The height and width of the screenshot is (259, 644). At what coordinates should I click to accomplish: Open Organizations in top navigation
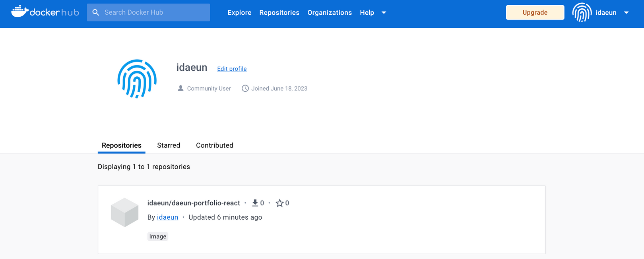330,13
